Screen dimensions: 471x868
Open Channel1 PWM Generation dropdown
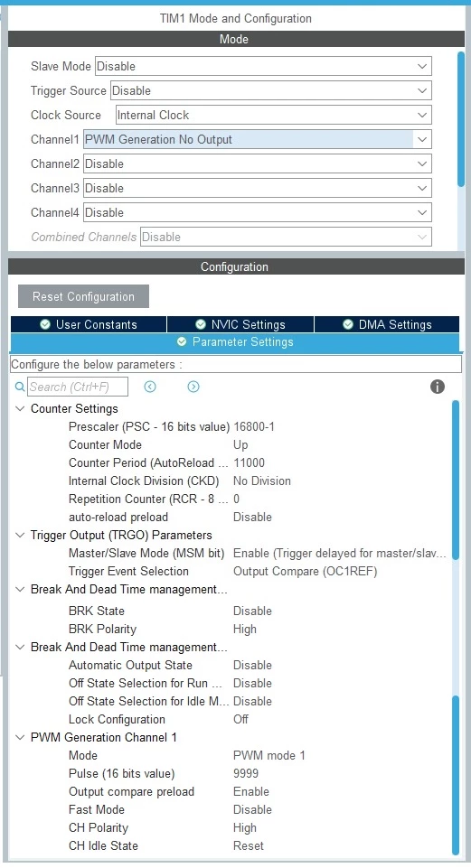pos(258,139)
